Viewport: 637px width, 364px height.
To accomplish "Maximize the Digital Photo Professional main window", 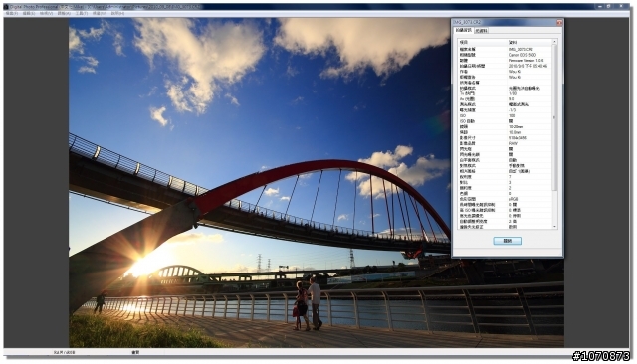I will [609, 7].
